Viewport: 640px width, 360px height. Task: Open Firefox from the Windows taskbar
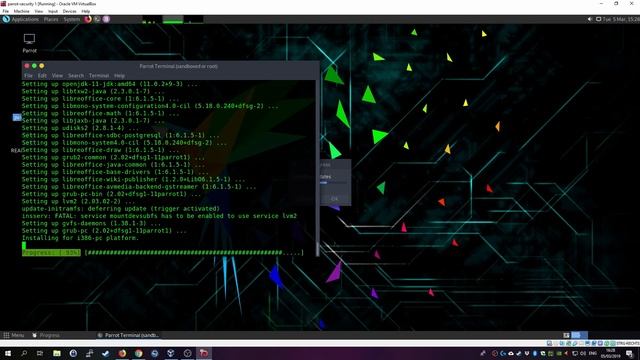tap(122, 353)
